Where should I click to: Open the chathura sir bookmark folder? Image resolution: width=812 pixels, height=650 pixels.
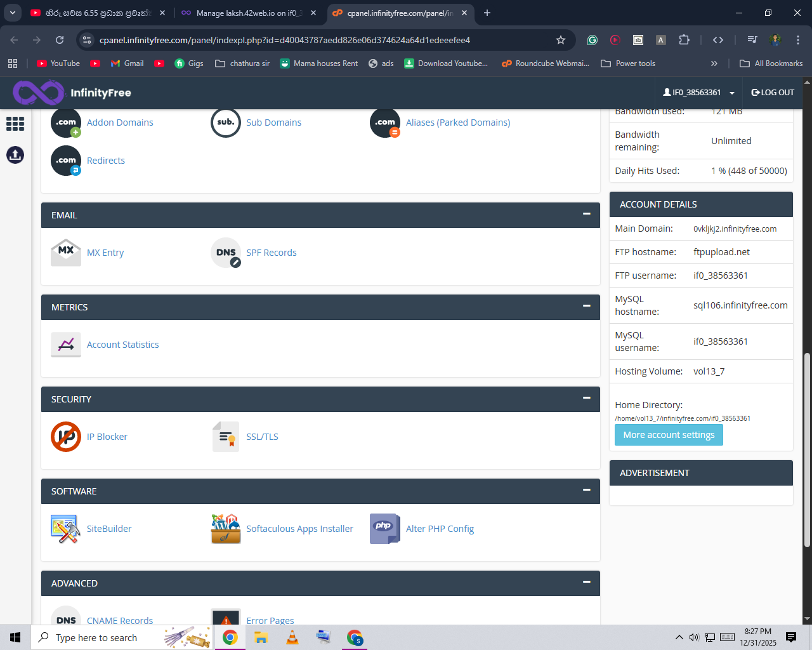pos(242,63)
